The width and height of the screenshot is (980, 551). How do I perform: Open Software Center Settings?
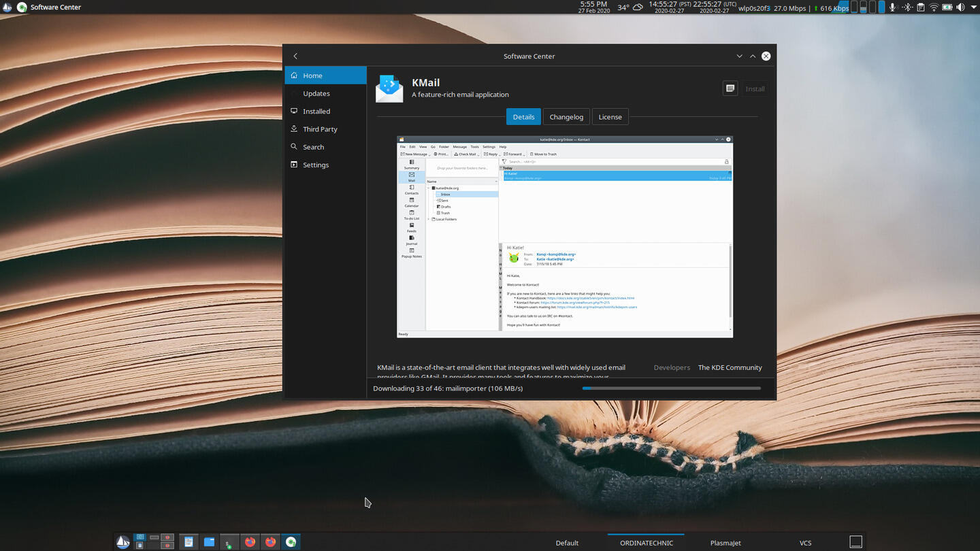pos(325,165)
